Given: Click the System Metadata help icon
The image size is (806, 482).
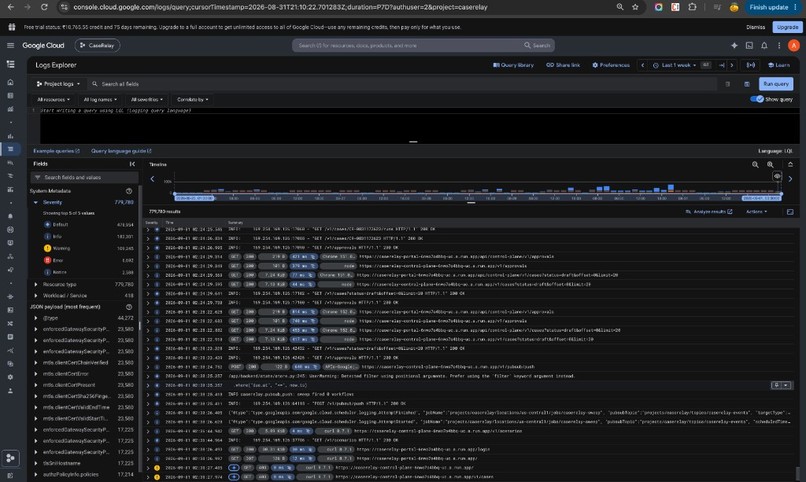Looking at the screenshot, I should coord(129,191).
